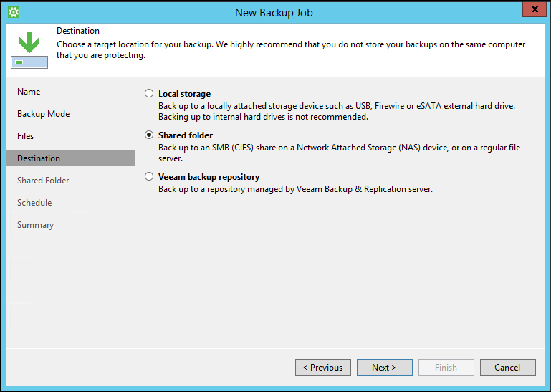Go to the Name wizard step

coord(29,92)
